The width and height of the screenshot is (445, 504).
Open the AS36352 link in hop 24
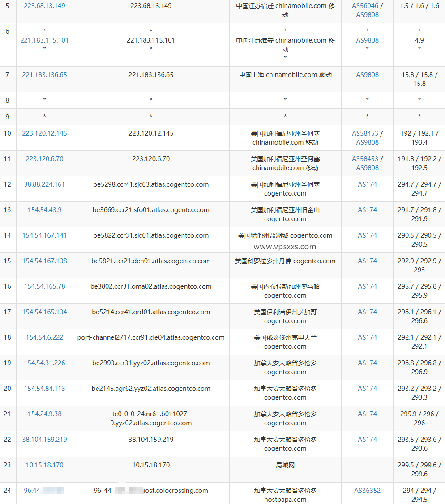click(367, 491)
